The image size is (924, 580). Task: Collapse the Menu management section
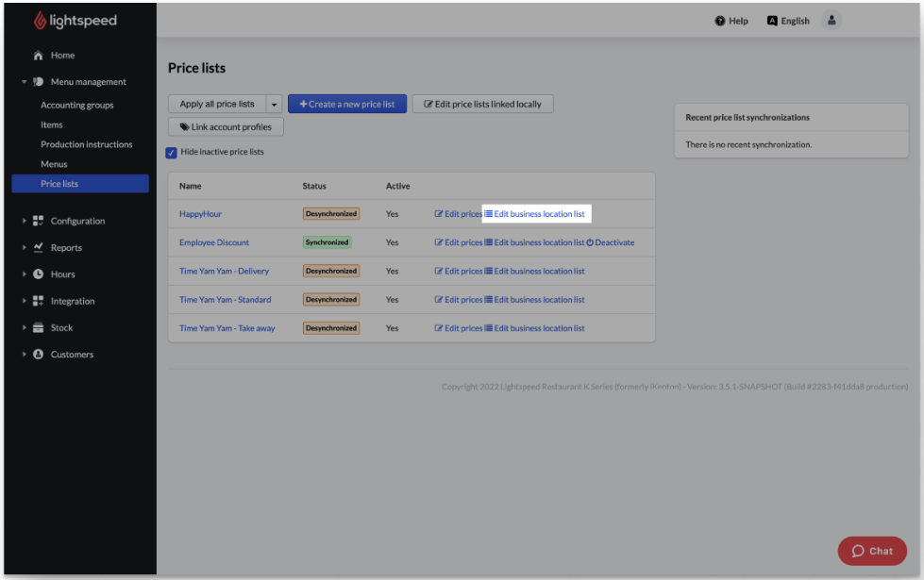point(25,82)
